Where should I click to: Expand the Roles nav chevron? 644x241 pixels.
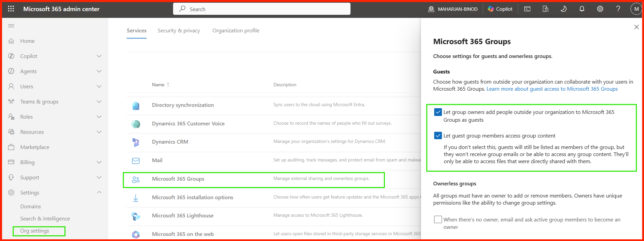[99, 117]
